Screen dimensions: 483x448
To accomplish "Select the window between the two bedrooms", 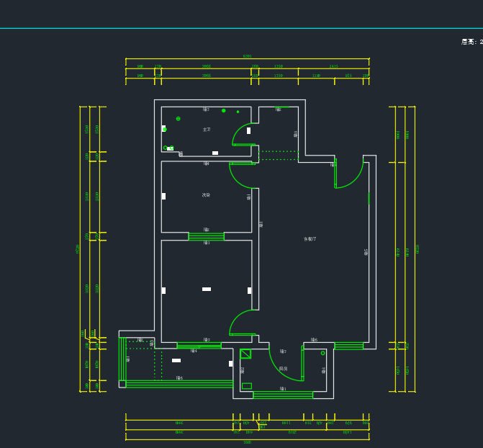I will [206, 236].
